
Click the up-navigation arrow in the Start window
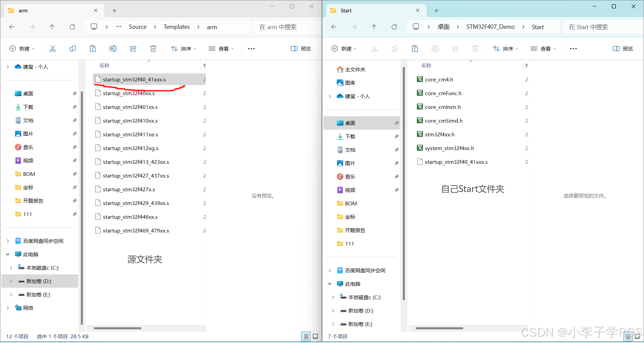coord(374,27)
